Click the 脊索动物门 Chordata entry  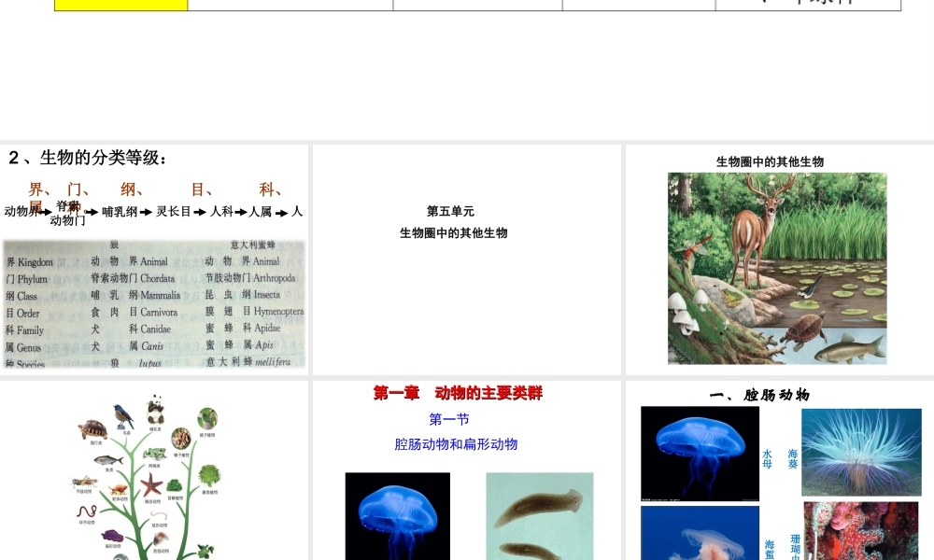coord(133,278)
